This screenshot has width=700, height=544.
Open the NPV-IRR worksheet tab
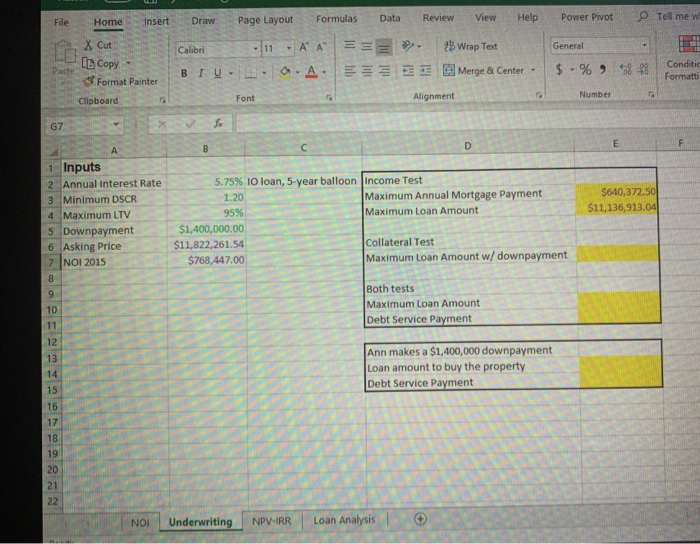271,521
